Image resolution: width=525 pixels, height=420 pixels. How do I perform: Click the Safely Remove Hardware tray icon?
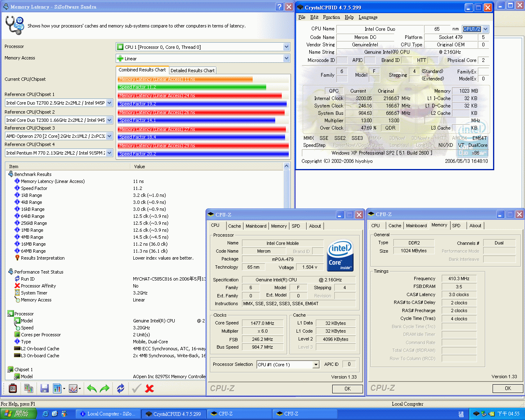pos(484,414)
